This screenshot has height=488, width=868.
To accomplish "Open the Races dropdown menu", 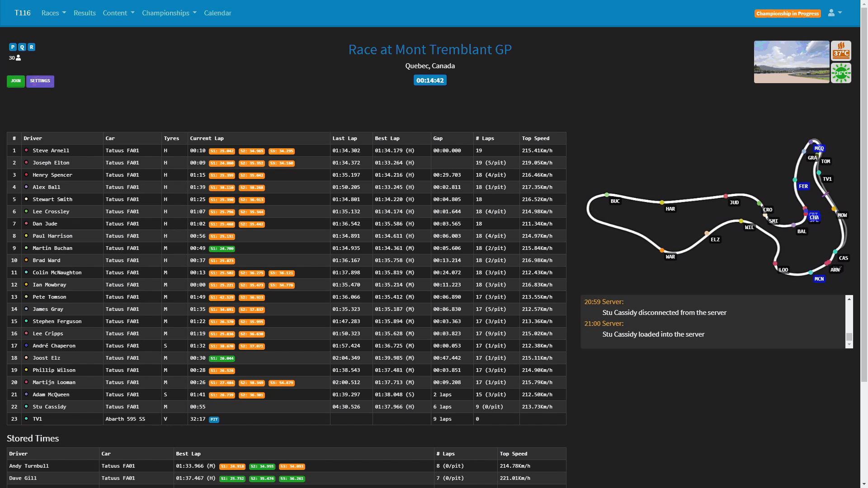I will click(x=52, y=13).
